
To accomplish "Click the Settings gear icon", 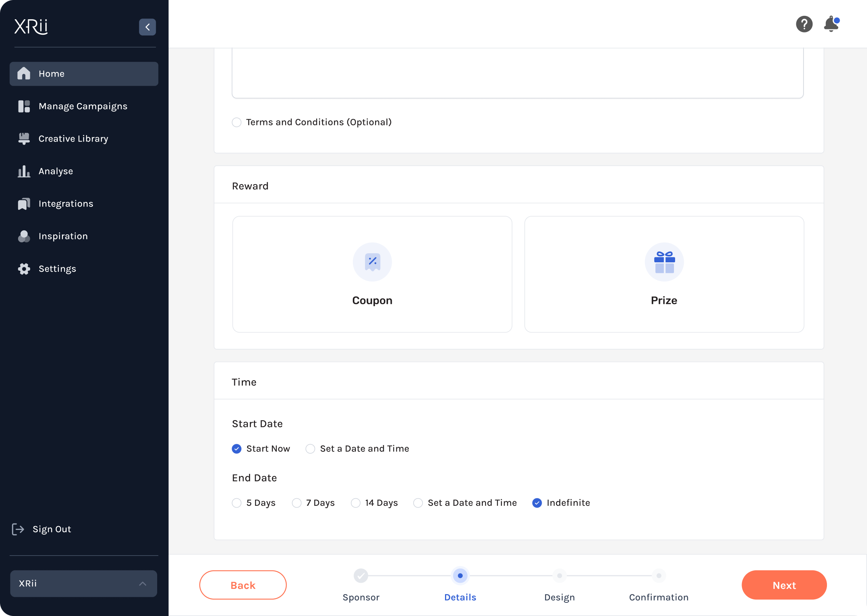I will click(24, 269).
